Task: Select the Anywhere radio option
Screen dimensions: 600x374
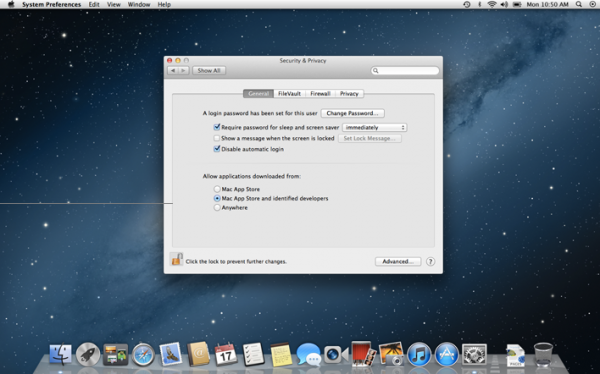Action: (x=217, y=207)
